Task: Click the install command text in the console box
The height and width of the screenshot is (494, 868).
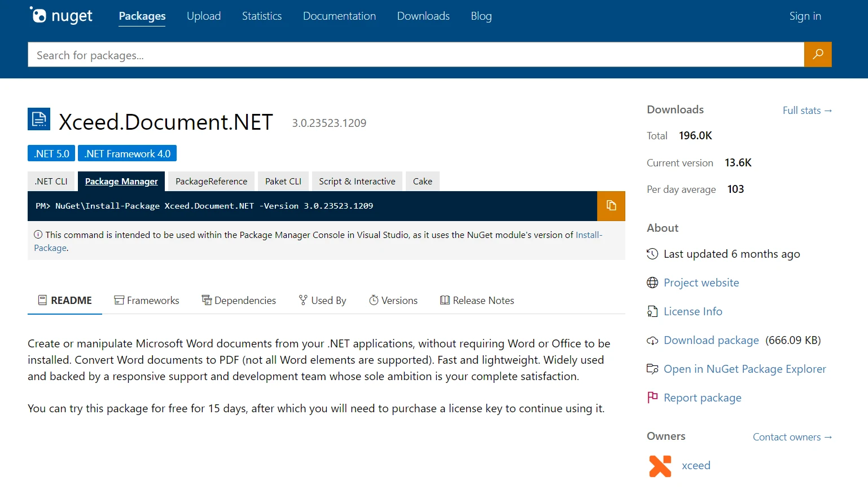Action: (x=204, y=206)
